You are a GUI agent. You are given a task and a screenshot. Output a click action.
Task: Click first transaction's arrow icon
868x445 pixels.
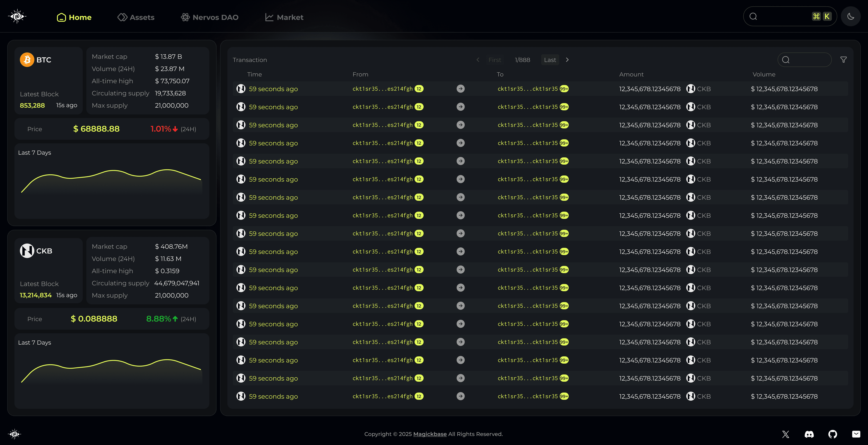(x=461, y=89)
